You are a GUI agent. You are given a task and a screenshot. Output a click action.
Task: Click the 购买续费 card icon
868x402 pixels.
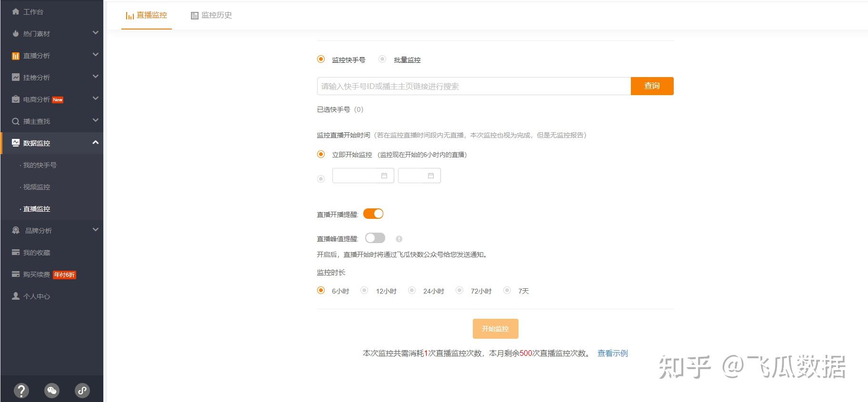pos(16,274)
